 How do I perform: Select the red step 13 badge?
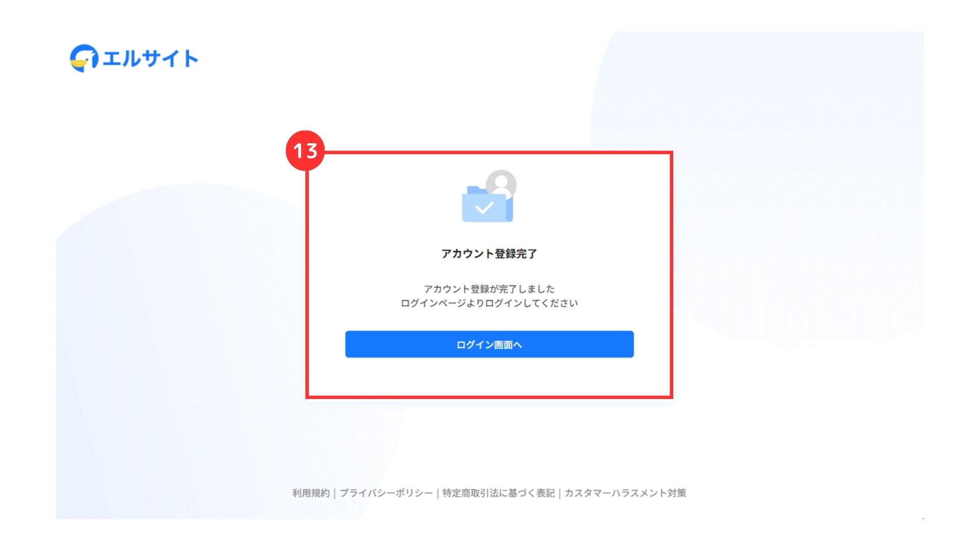[305, 151]
